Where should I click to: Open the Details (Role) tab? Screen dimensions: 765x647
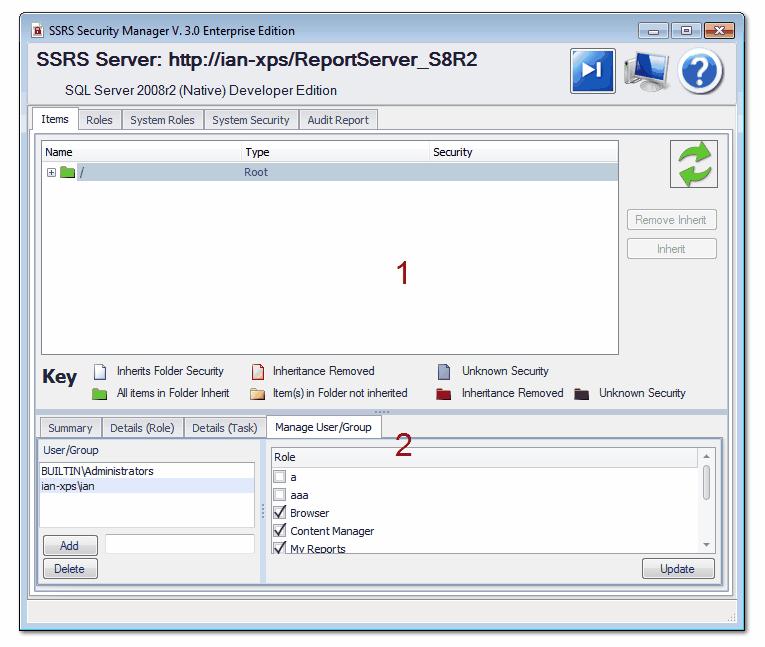pos(142,428)
